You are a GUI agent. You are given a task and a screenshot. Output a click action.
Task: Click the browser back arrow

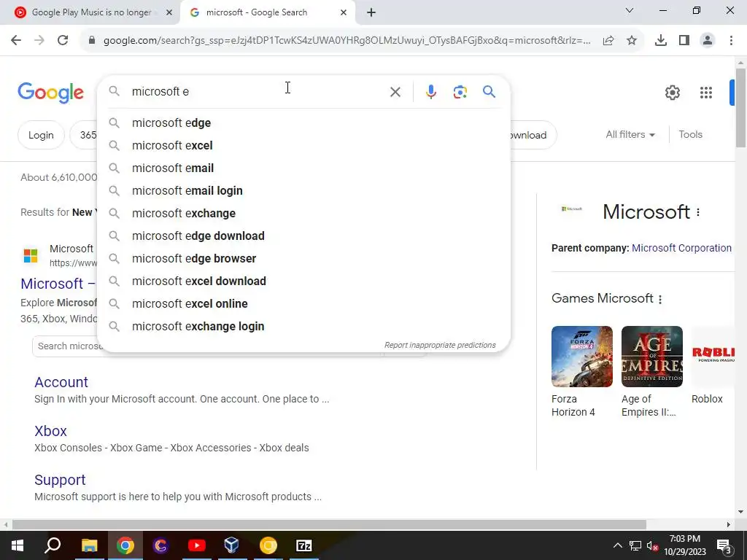coord(16,41)
